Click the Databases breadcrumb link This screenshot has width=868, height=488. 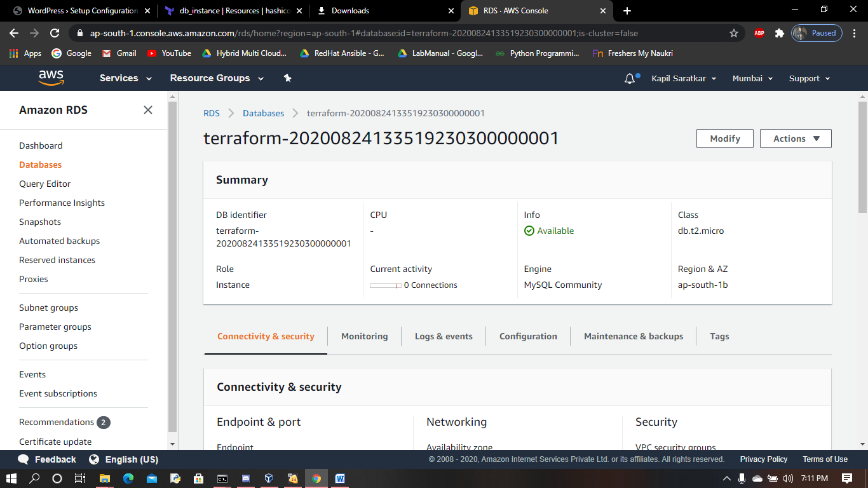(264, 113)
